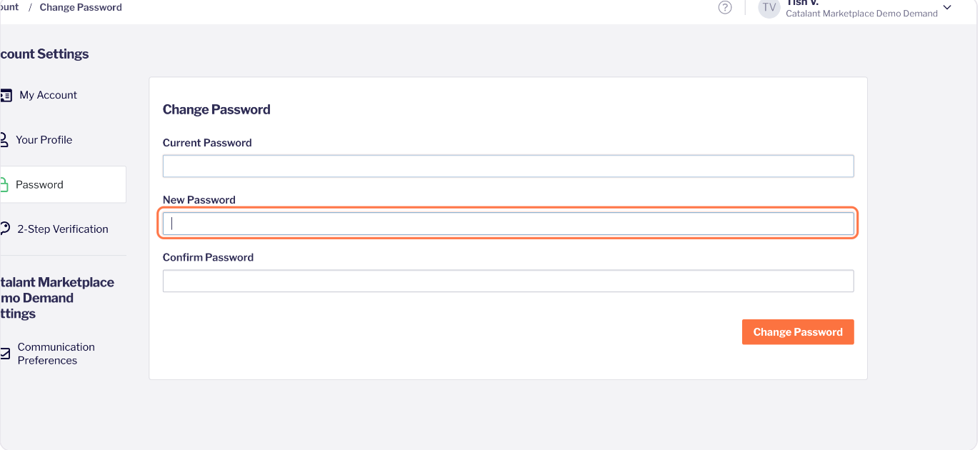Viewport: 980px width, 450px height.
Task: Click the My Account card icon
Action: 6,95
